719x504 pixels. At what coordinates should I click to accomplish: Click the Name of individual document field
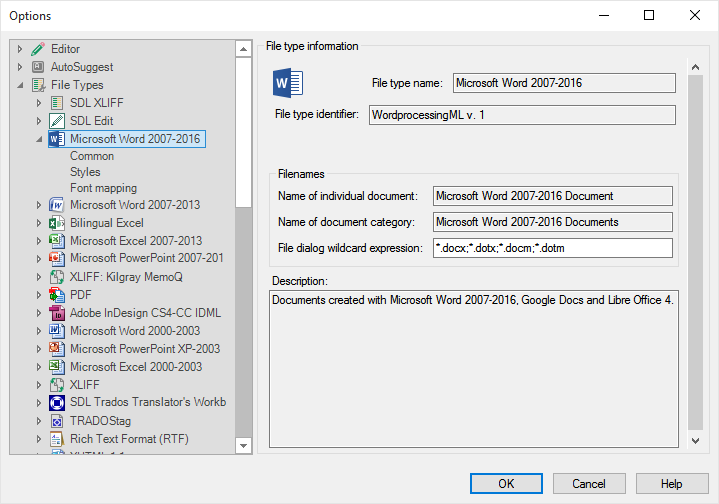point(553,196)
